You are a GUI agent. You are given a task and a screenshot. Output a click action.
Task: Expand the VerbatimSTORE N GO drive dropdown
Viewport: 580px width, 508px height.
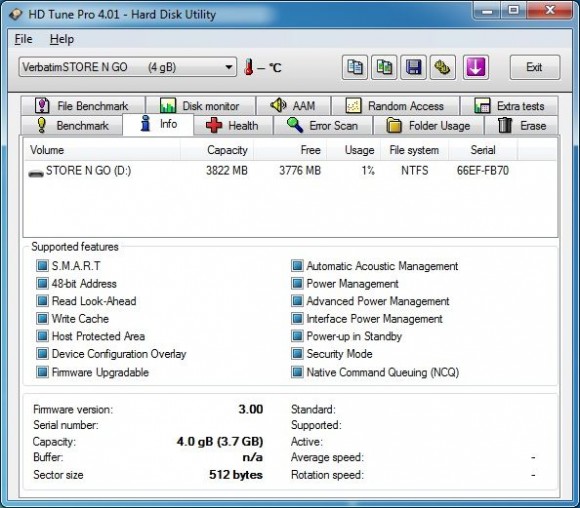click(229, 67)
